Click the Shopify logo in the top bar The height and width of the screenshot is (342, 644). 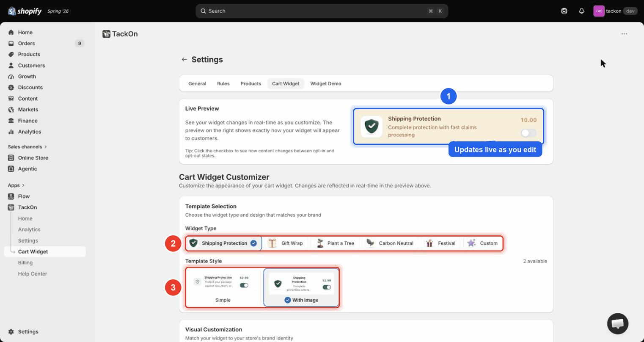tap(25, 11)
